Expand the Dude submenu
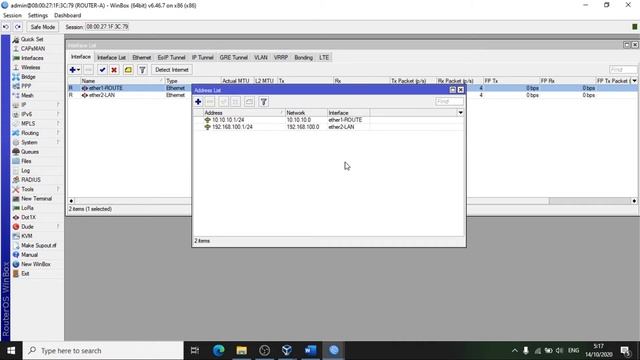This screenshot has height=360, width=640. pyautogui.click(x=27, y=227)
